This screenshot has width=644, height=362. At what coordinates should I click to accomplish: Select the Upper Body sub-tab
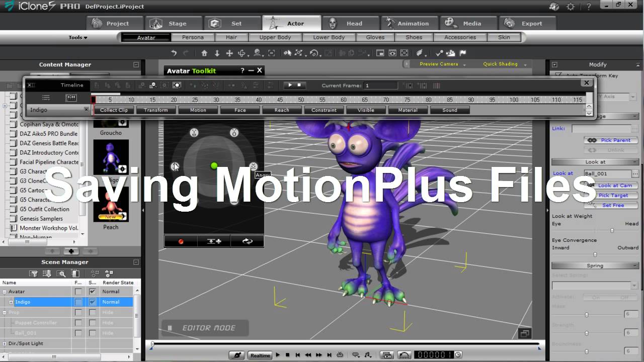click(x=275, y=37)
